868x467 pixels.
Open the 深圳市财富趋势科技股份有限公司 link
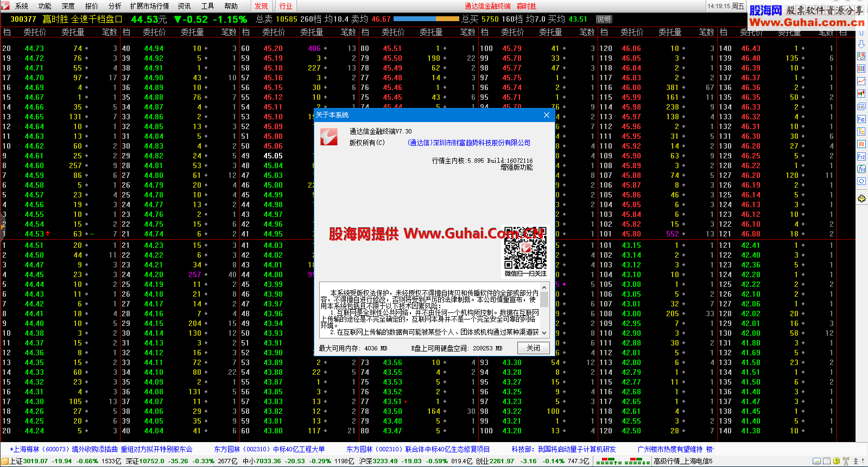coord(469,143)
